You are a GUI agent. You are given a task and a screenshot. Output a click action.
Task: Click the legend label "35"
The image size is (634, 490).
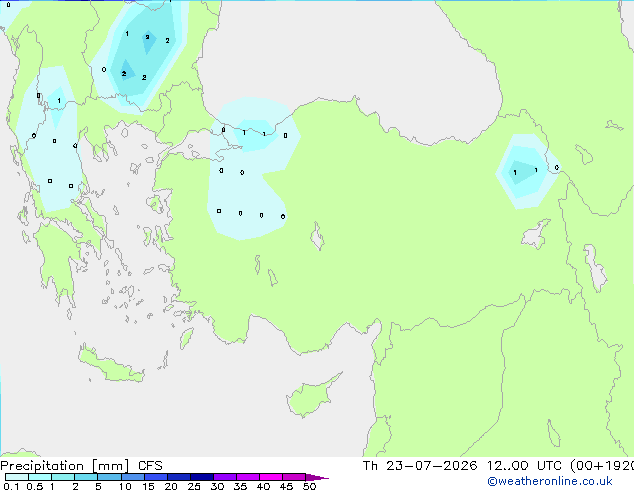coord(240,486)
